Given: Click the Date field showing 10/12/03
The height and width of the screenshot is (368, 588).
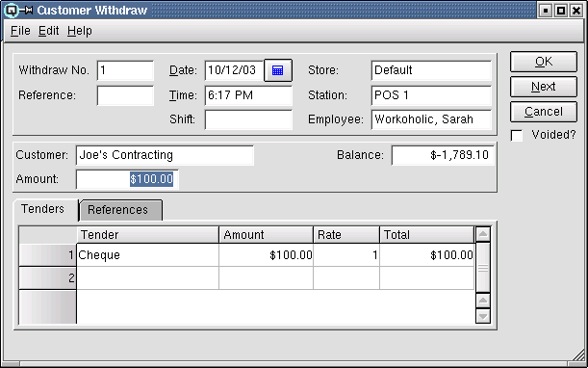Looking at the screenshot, I should [x=235, y=70].
